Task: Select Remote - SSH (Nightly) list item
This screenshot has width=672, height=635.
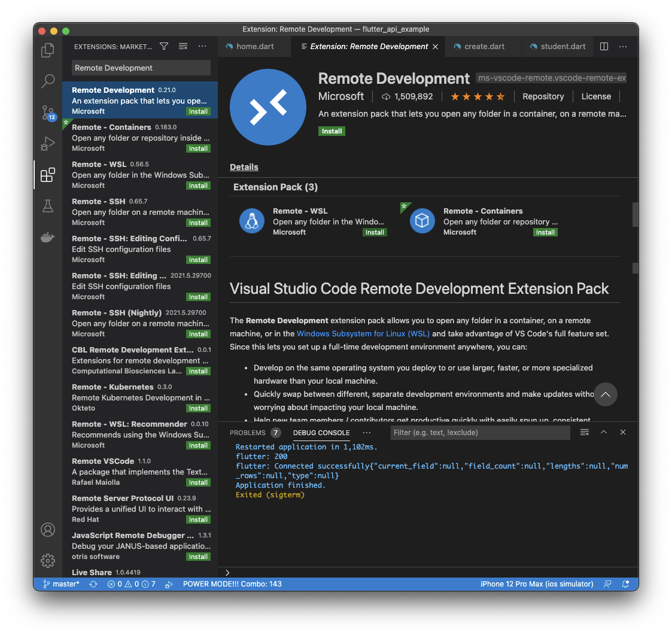Action: click(x=140, y=323)
